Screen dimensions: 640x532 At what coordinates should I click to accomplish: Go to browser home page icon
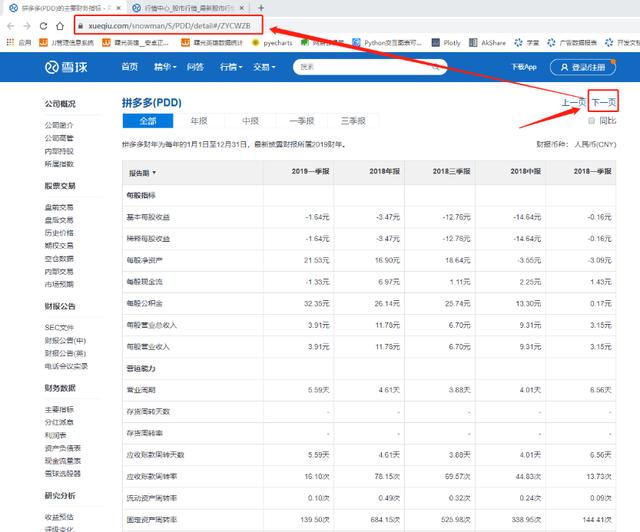pyautogui.click(x=60, y=26)
